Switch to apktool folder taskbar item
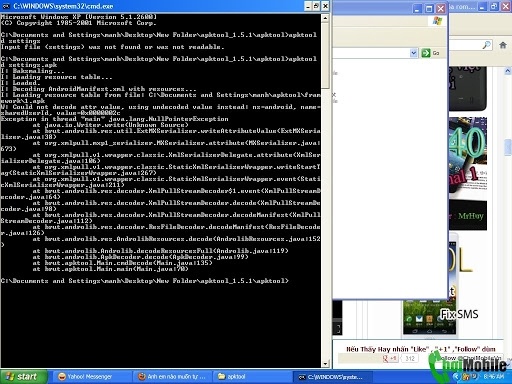This screenshot has width=512, height=384. point(252,377)
